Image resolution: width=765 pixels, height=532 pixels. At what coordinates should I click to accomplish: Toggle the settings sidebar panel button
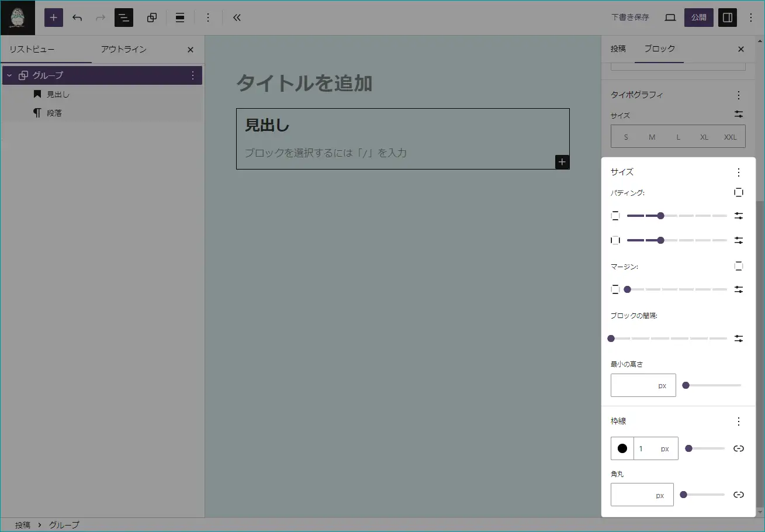[x=728, y=18]
